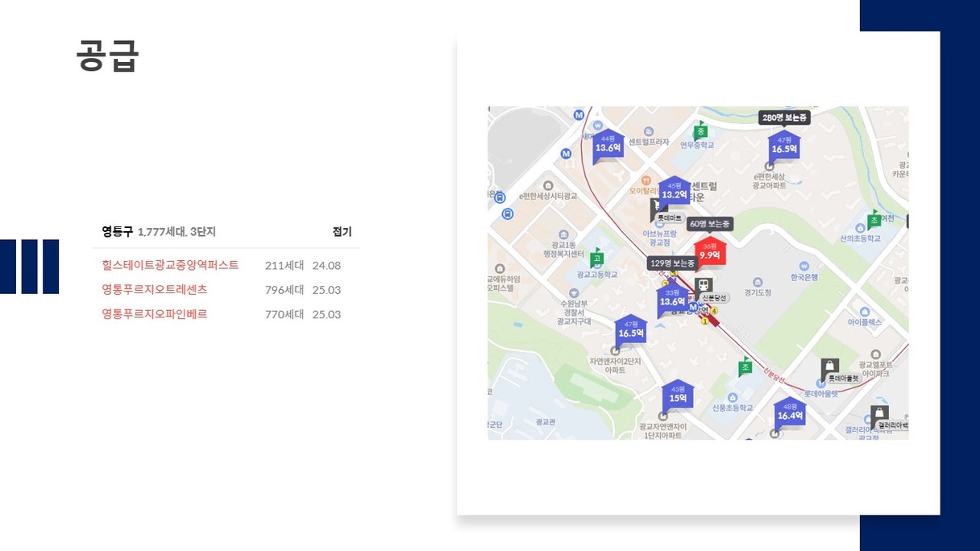Viewport: 980px width, 551px height.
Task: Click the 60명 보는중 viewer badge
Action: tap(710, 224)
